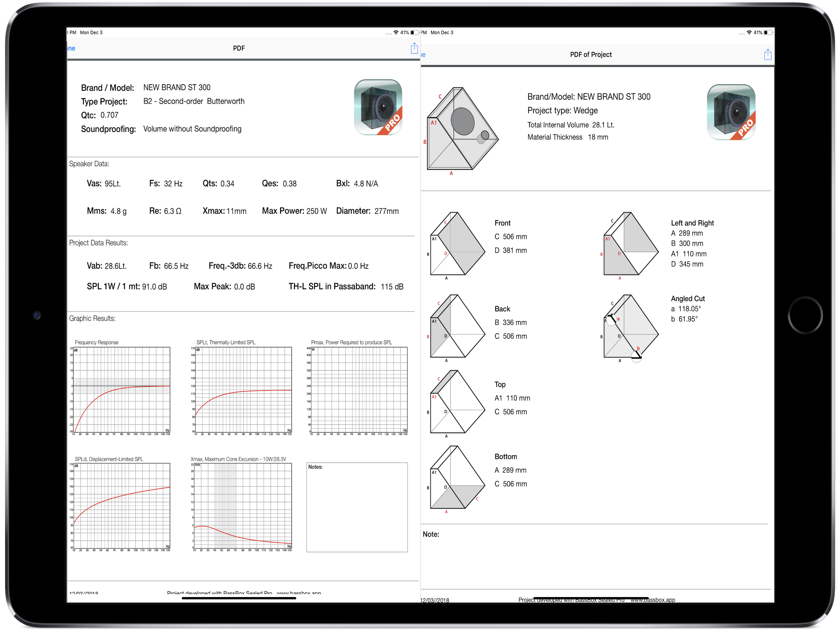840x630 pixels.
Task: Tap the Xmax Maximum Cone Excursion graph
Action: [242, 504]
